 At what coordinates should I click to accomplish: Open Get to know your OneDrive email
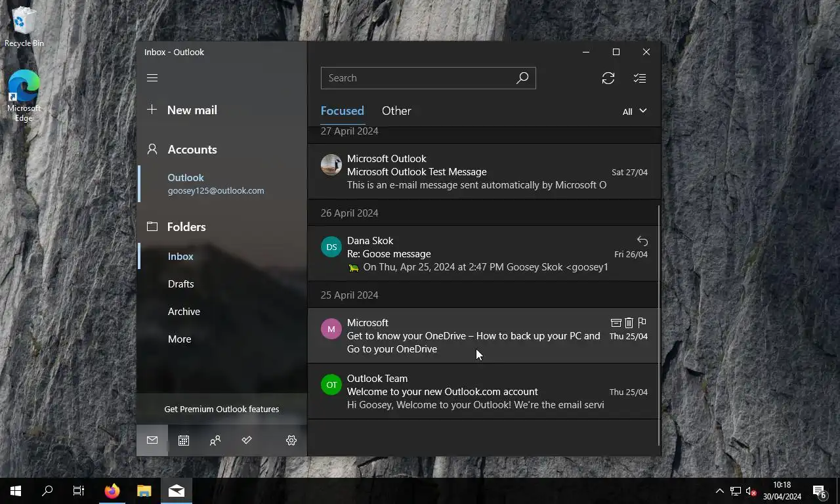(x=484, y=335)
